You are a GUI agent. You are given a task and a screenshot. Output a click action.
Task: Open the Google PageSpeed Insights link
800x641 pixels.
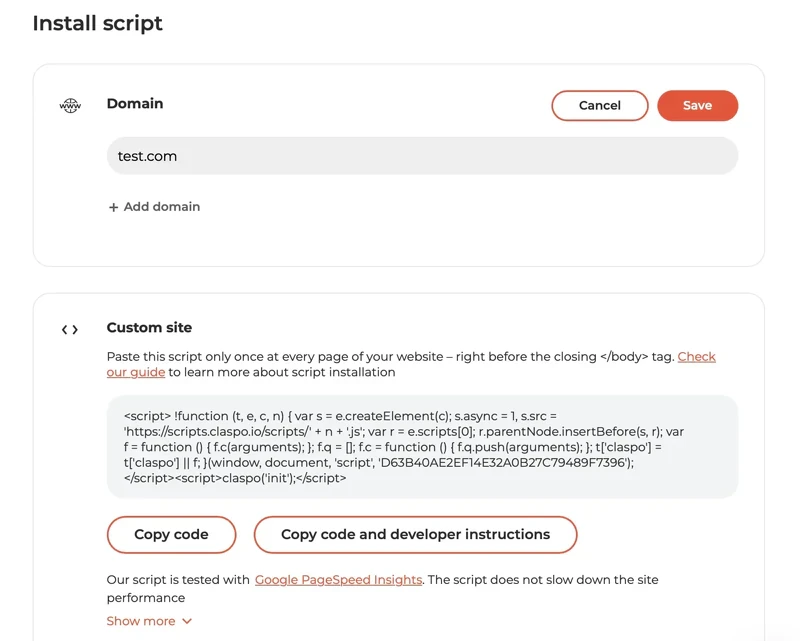coord(338,579)
